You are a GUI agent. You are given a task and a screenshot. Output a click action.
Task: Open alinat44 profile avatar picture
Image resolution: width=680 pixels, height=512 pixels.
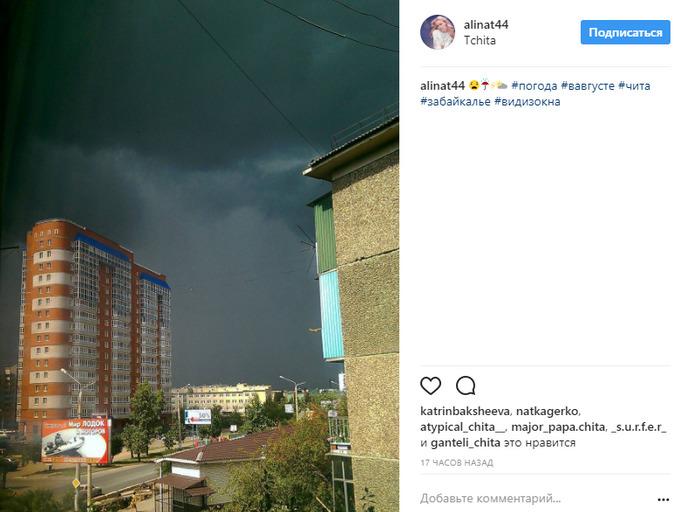(437, 32)
